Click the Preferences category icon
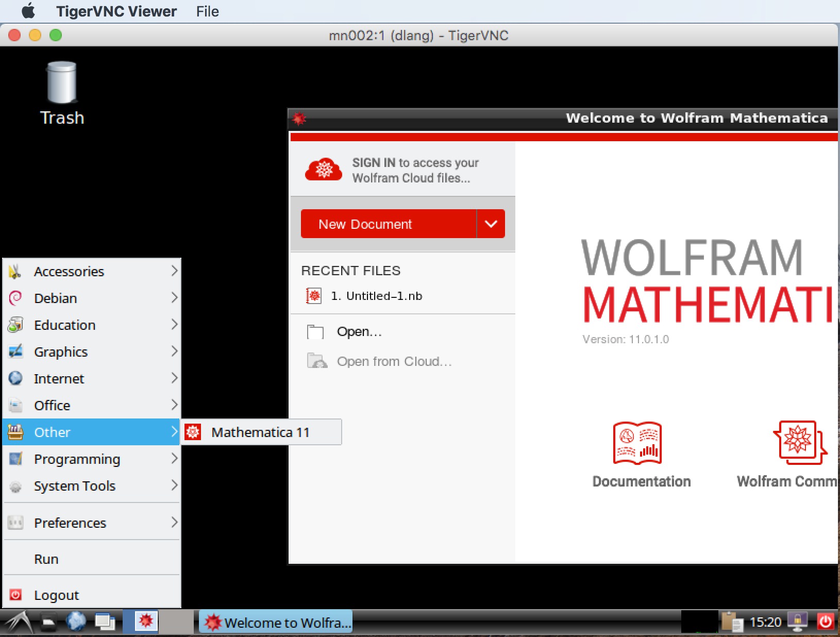 point(15,523)
